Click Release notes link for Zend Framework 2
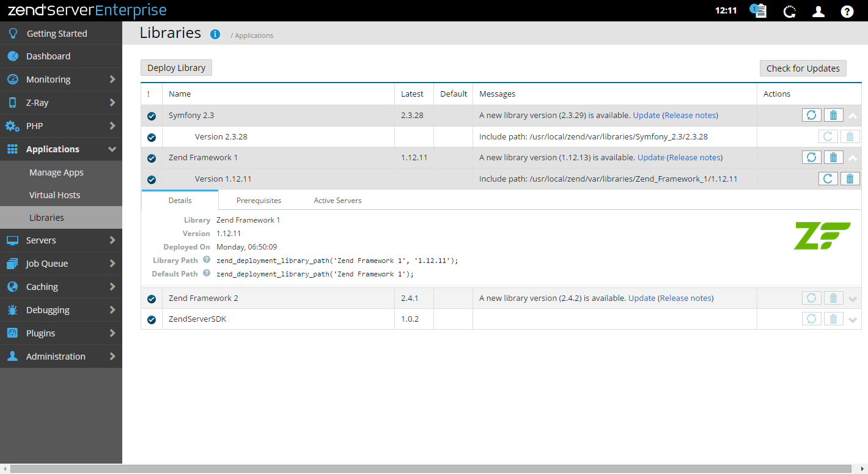 click(686, 298)
